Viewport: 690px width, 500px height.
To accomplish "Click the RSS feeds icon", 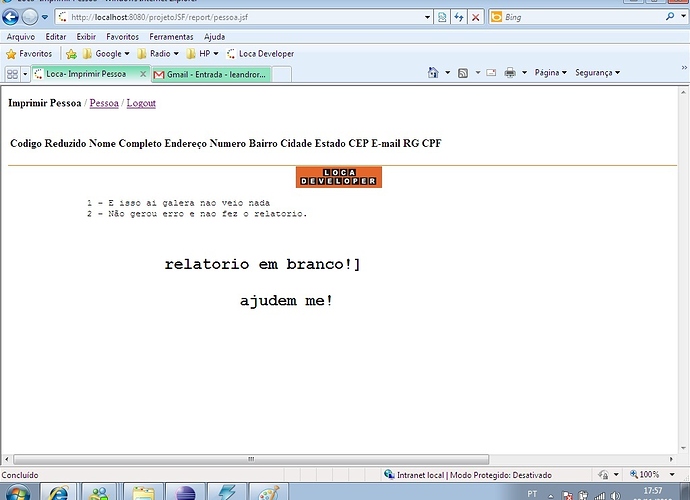I will pyautogui.click(x=463, y=73).
